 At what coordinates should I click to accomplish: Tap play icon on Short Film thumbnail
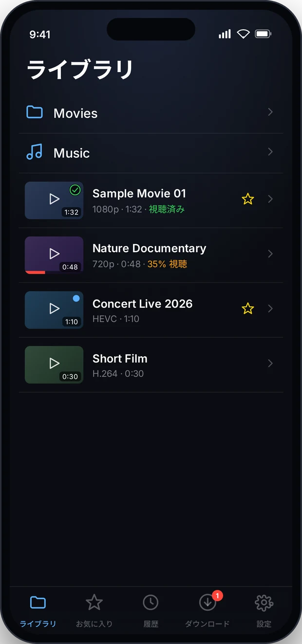coord(54,364)
